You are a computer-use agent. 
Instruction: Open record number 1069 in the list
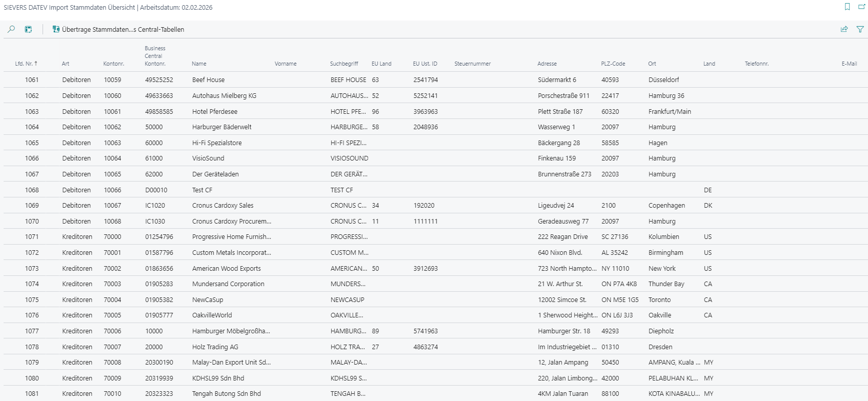[32, 206]
